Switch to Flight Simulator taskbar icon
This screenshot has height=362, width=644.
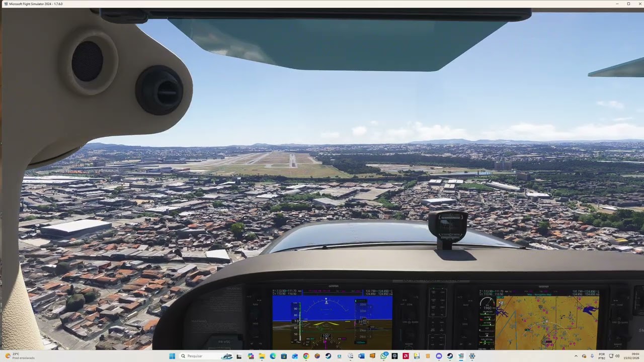[461, 356]
